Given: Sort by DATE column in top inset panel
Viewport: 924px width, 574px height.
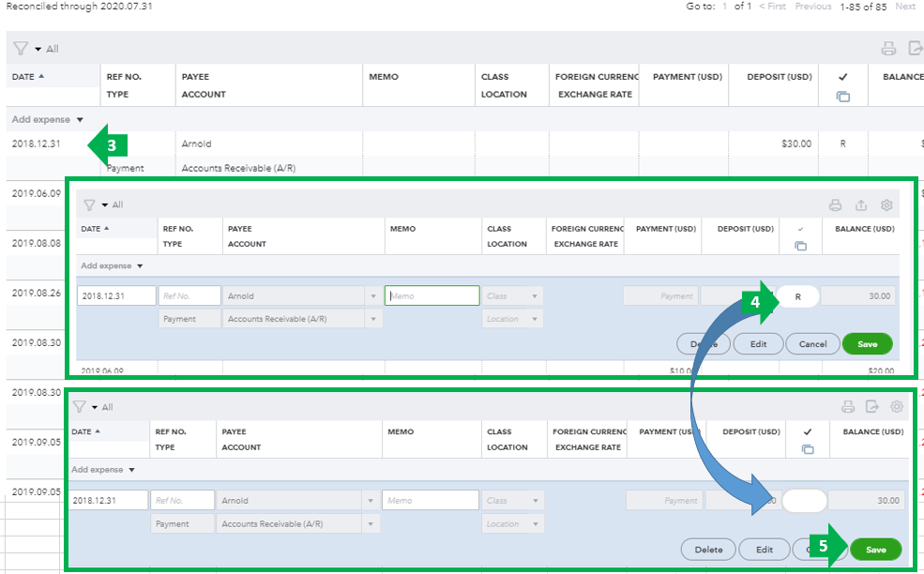Looking at the screenshot, I should click(x=95, y=229).
